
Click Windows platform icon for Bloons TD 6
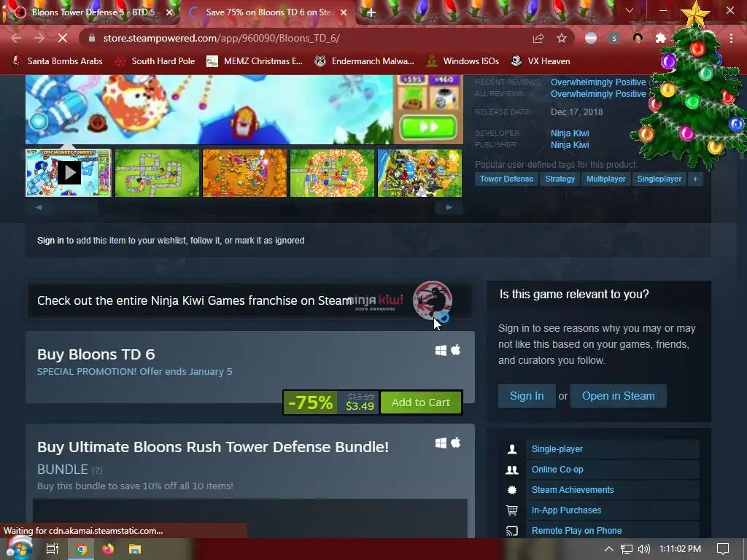[x=441, y=351]
